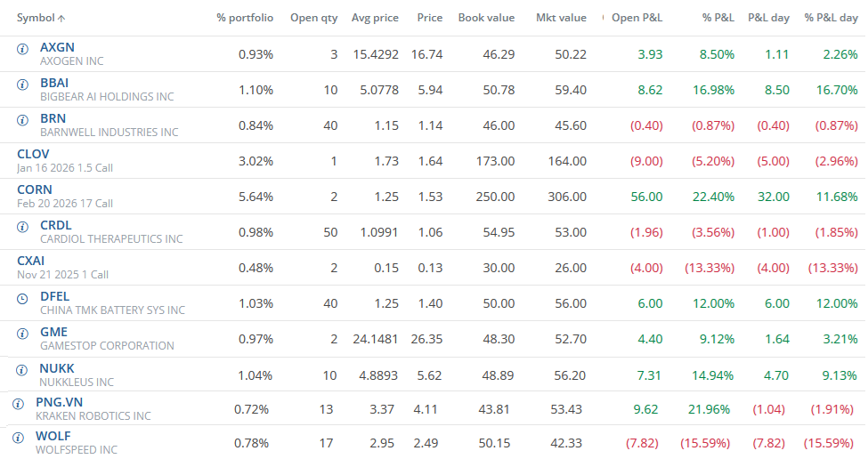Open CORN option symbol link
This screenshot has height=459, width=868.
[35, 189]
